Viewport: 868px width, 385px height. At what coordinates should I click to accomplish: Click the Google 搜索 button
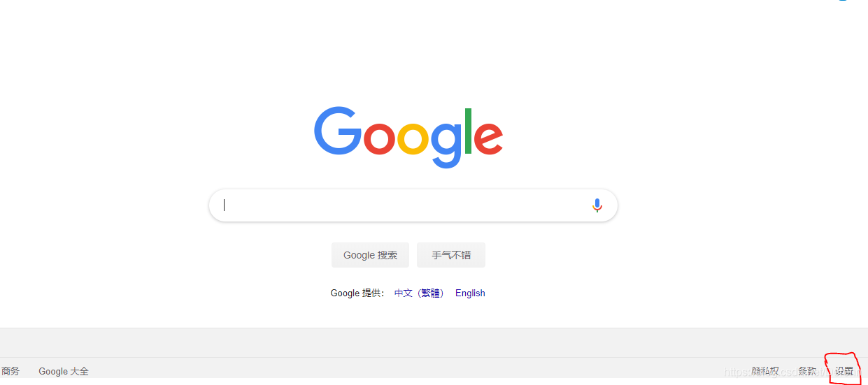370,255
